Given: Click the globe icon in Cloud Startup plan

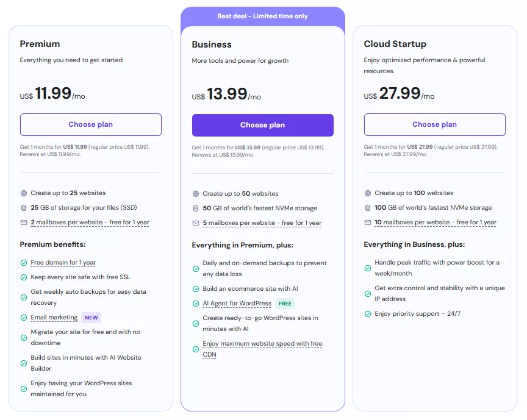Looking at the screenshot, I should 368,193.
